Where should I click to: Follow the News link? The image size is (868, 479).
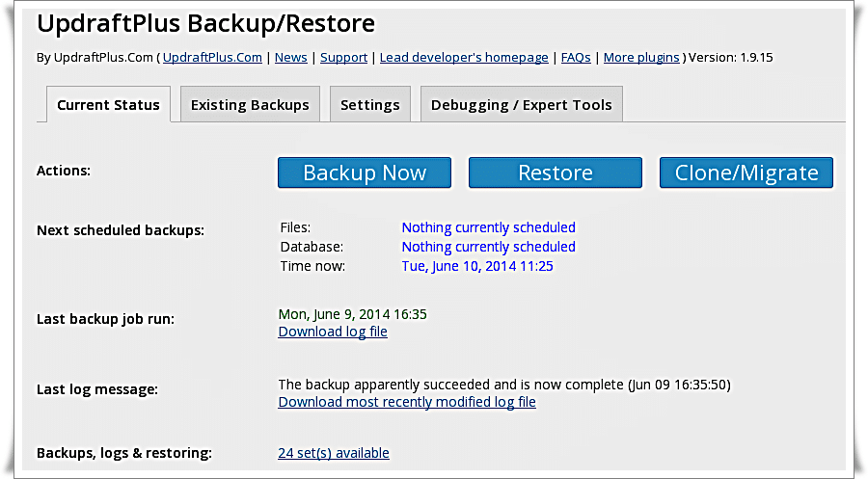point(290,58)
